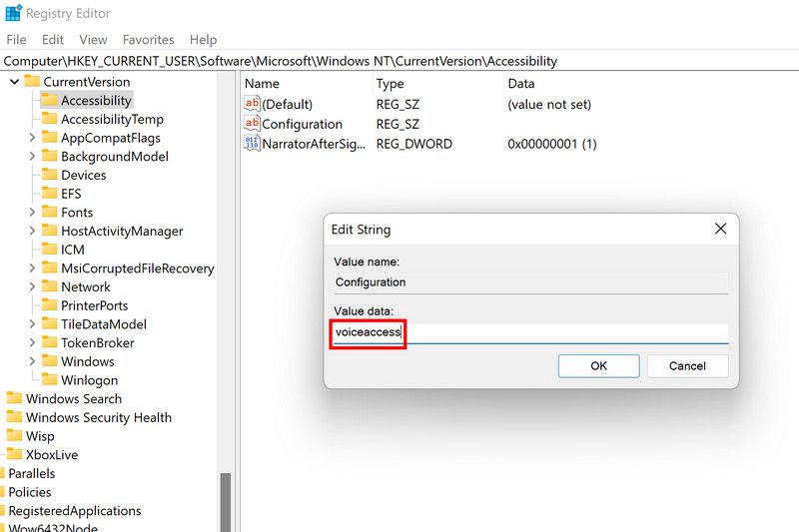Click the NarratorAfterSig DWORD value icon

click(253, 143)
